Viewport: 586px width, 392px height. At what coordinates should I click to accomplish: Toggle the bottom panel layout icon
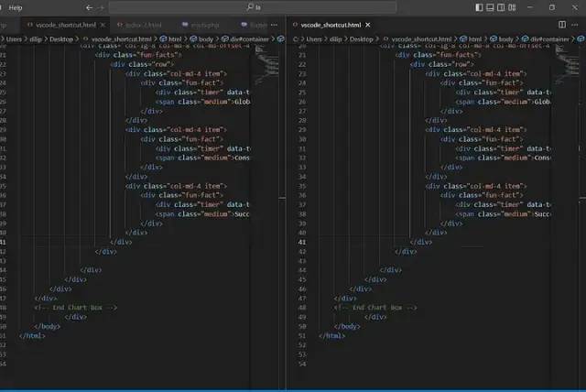tap(490, 7)
